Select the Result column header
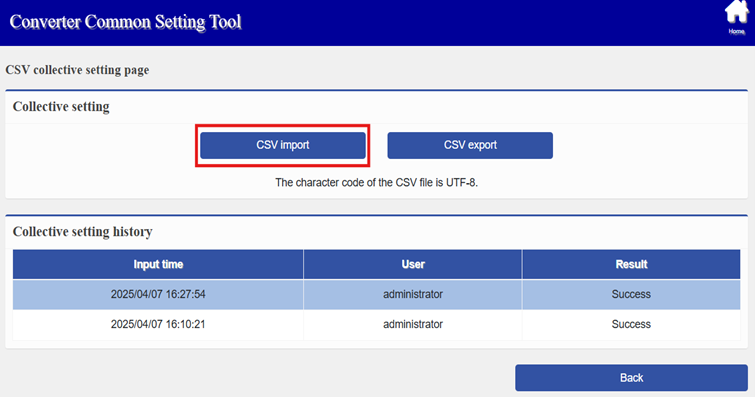Viewport: 755px width, 397px height. point(631,264)
